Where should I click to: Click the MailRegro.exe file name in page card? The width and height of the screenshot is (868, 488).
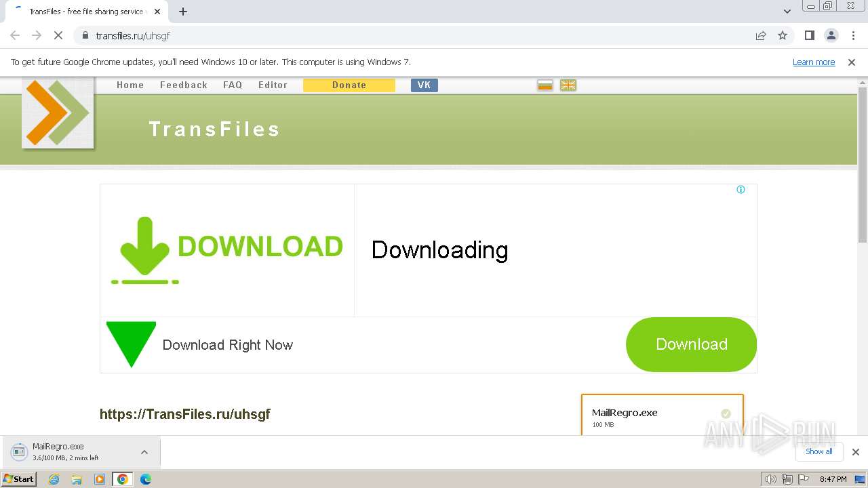(625, 413)
